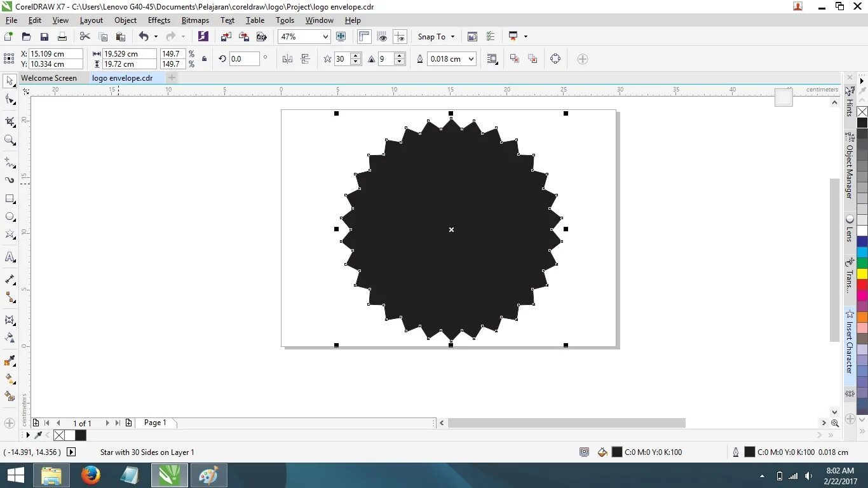The height and width of the screenshot is (488, 868).
Task: Select the Shape tool
Action: pyautogui.click(x=10, y=100)
